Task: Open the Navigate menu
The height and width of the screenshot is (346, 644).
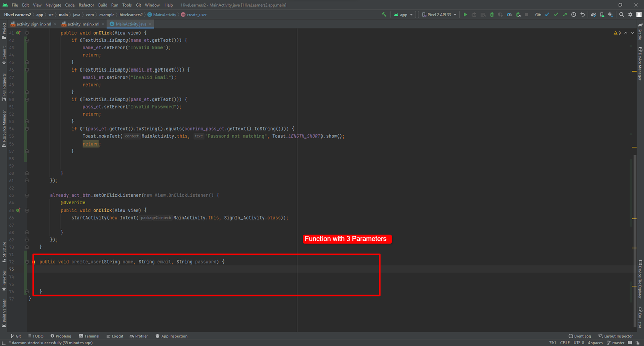Action: pyautogui.click(x=53, y=5)
